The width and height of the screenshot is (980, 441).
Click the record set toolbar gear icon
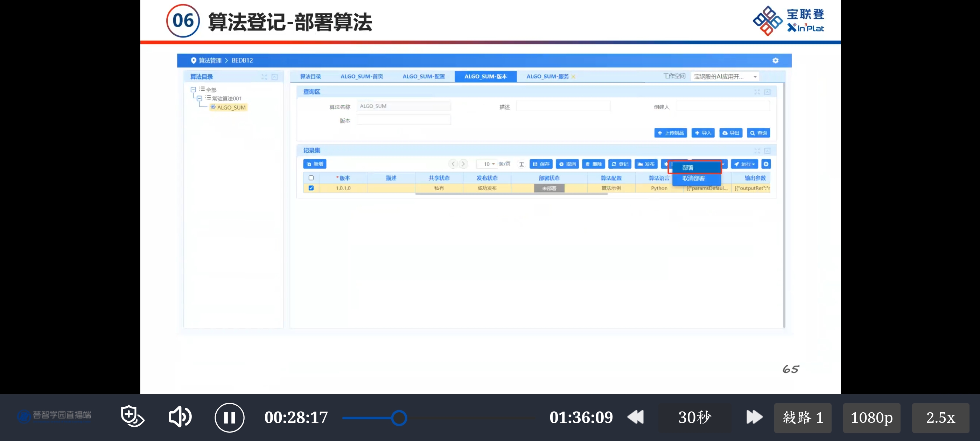point(766,164)
